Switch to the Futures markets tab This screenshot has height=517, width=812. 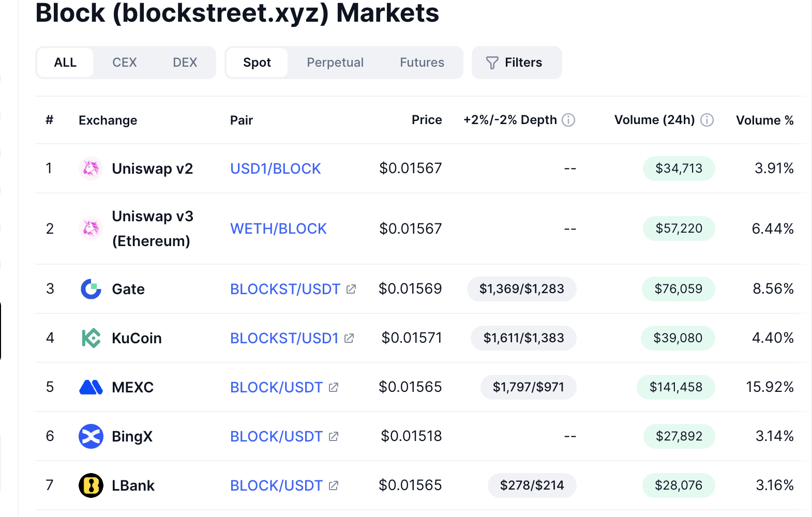pyautogui.click(x=422, y=63)
